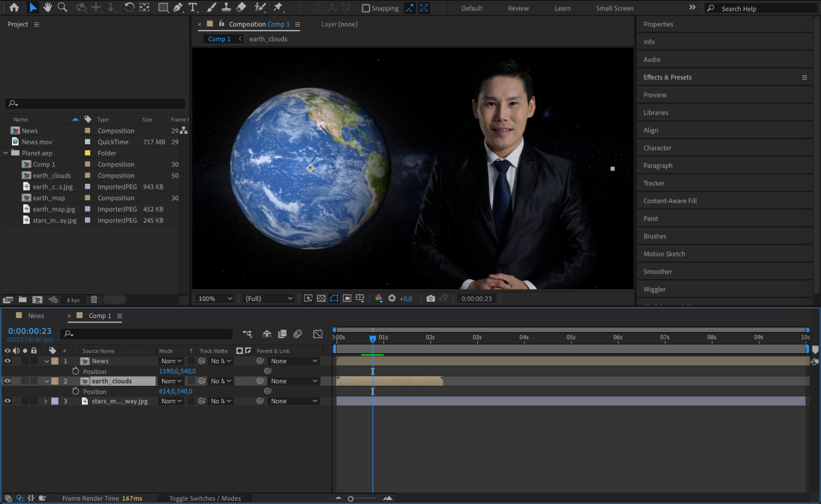Enable the Snapping checkbox
Image resolution: width=821 pixels, height=504 pixels.
pyautogui.click(x=366, y=8)
